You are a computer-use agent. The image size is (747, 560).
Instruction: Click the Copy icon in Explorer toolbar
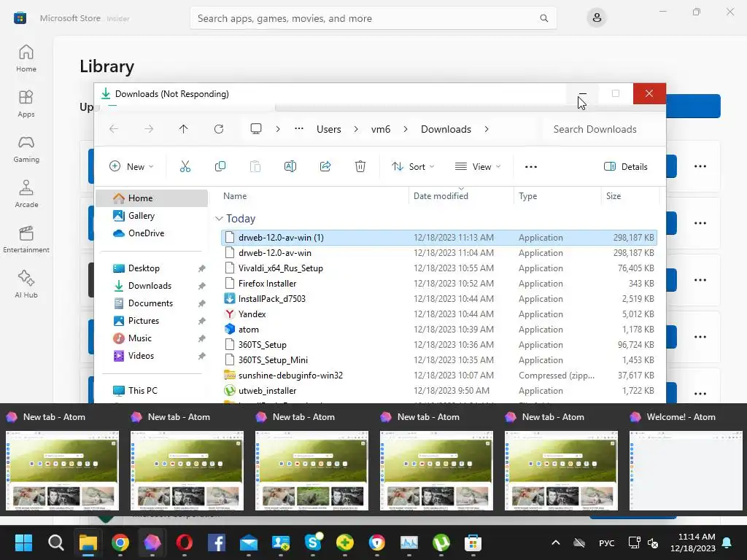tap(220, 166)
